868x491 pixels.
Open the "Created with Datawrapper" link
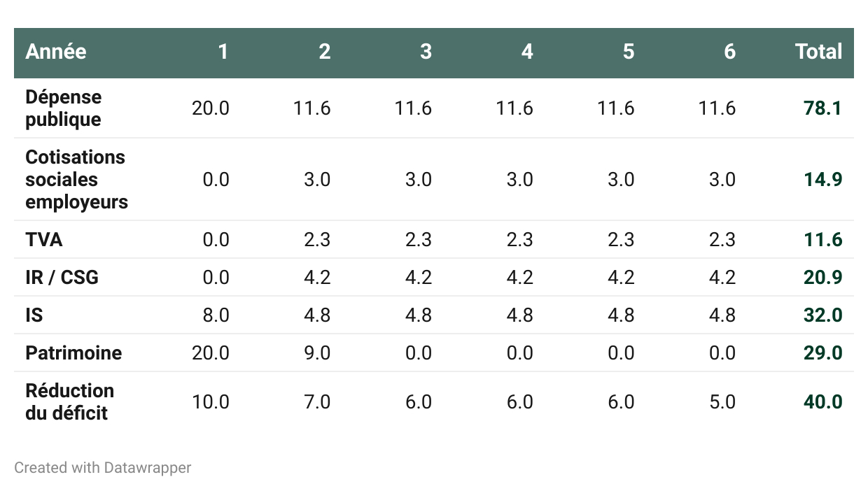[x=102, y=468]
